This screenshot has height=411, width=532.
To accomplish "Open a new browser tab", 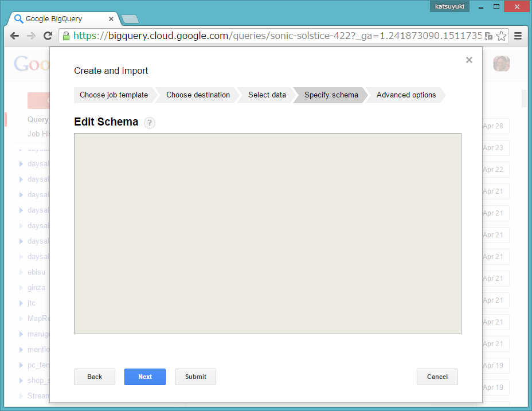I will click(130, 19).
